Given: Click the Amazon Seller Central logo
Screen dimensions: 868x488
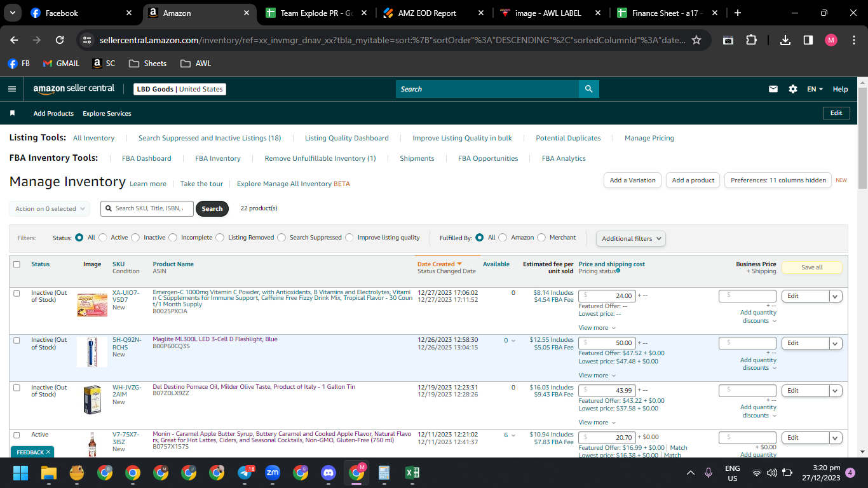Looking at the screenshot, I should tap(74, 89).
